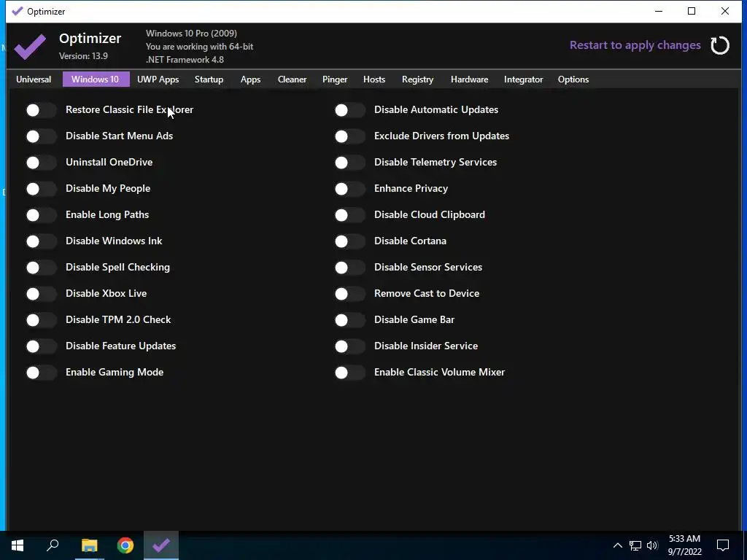747x560 pixels.
Task: Click .NET Framework 4.8 text
Action: (x=185, y=60)
